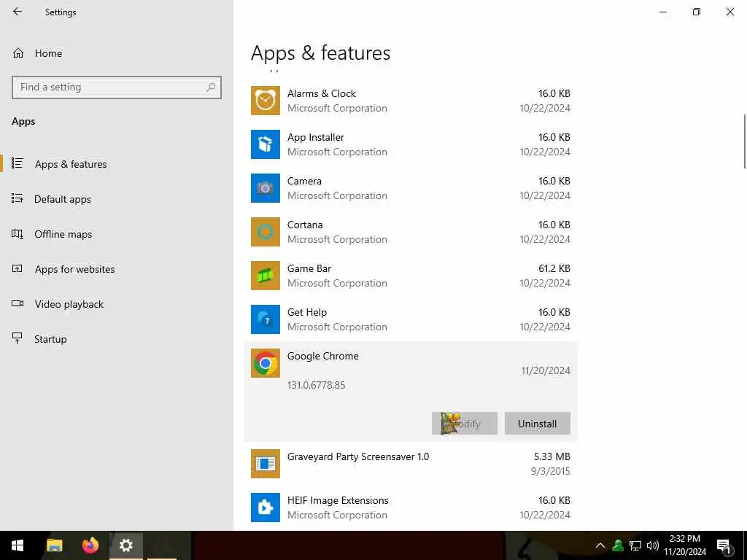Click the Video playback sidebar icon
This screenshot has width=747, height=560.
click(18, 303)
